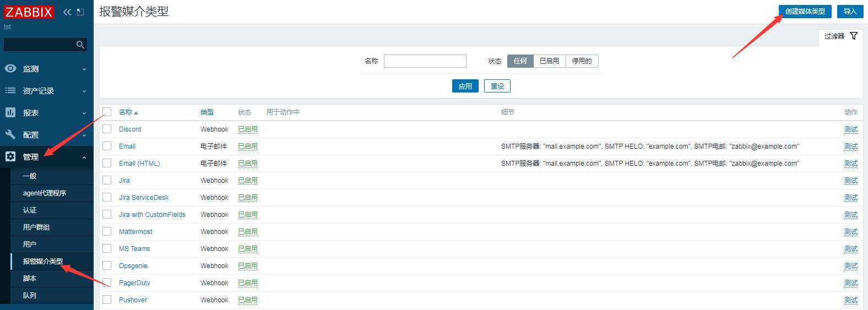This screenshot has width=868, height=310.
Task: Click the 创建媒体类型 button
Action: coord(805,11)
